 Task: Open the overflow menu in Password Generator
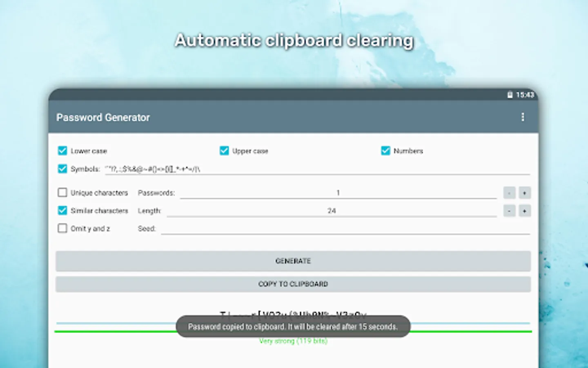tap(523, 117)
